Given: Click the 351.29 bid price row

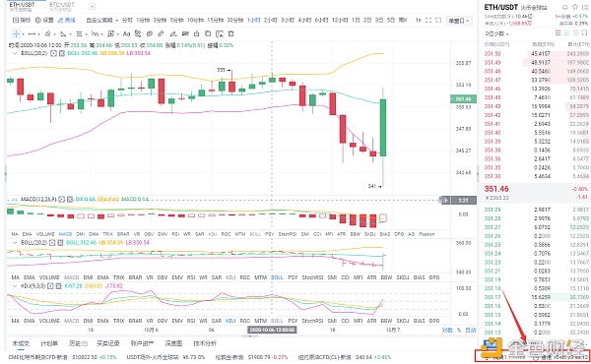Looking at the screenshot, I should [537, 210].
